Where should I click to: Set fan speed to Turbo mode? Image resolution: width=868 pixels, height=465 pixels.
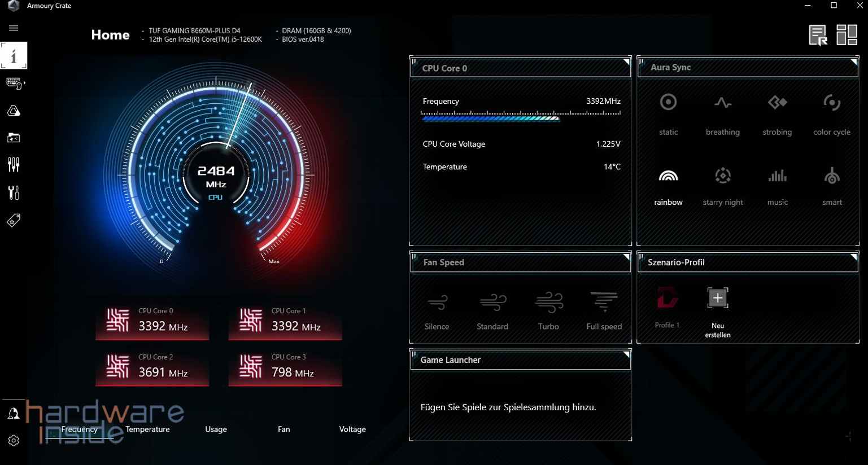click(548, 309)
